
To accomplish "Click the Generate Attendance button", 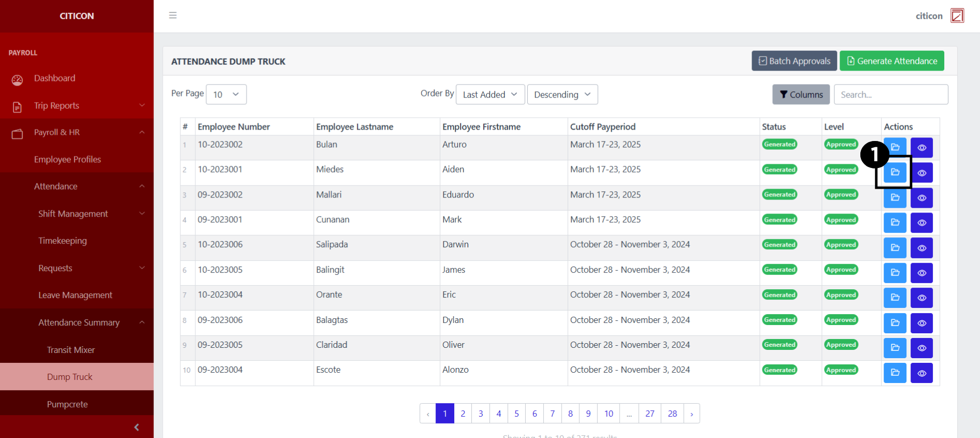I will click(x=891, y=61).
